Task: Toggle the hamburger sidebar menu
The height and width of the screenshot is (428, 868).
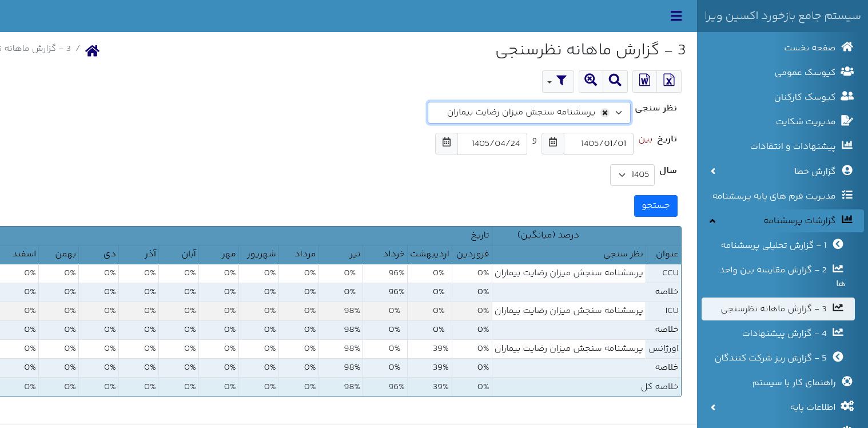Action: coord(676,16)
